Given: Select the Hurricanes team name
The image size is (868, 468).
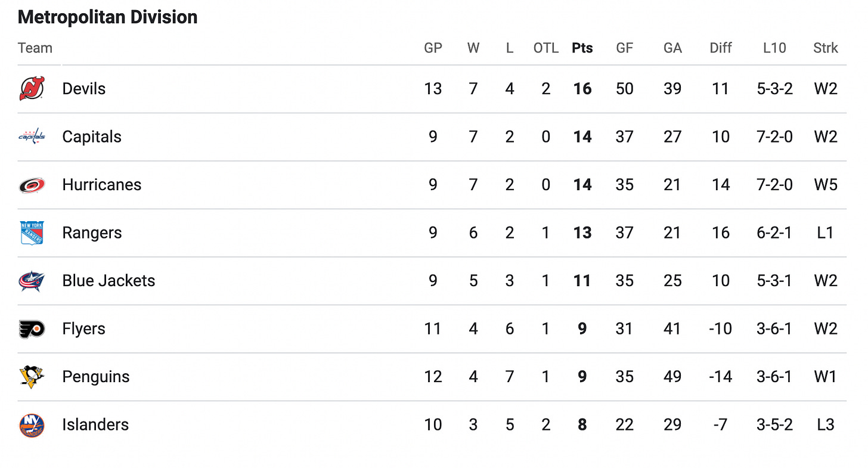Looking at the screenshot, I should [102, 185].
